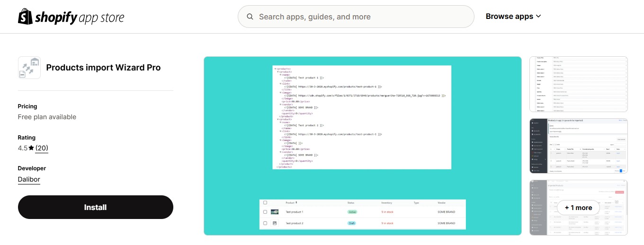Viewport: 644px width, 245px height.
Task: Click the + 1 more button
Action: click(579, 208)
